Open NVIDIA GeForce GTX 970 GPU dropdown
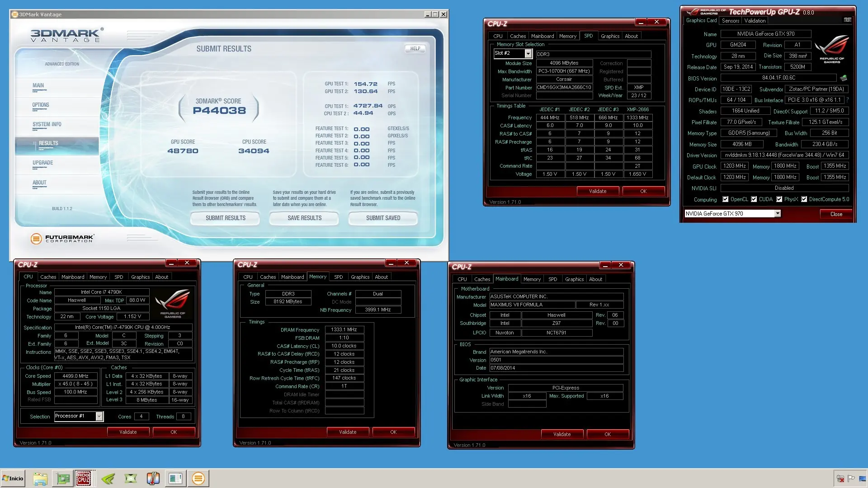Image resolution: width=868 pixels, height=488 pixels. 732,214
